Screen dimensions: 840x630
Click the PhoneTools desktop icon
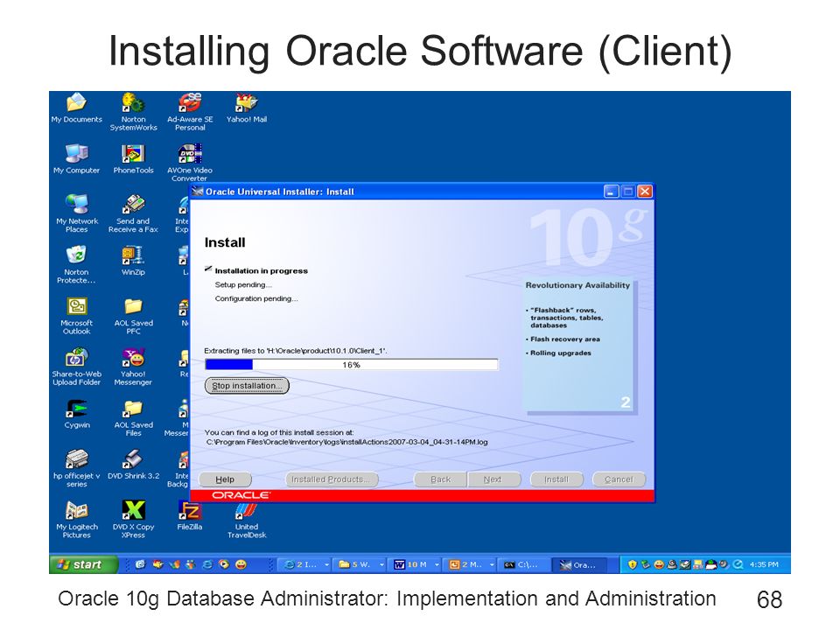click(x=133, y=158)
